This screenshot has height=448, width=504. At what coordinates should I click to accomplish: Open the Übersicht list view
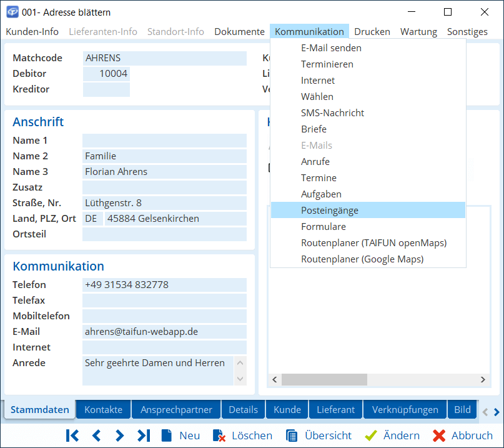click(319, 436)
